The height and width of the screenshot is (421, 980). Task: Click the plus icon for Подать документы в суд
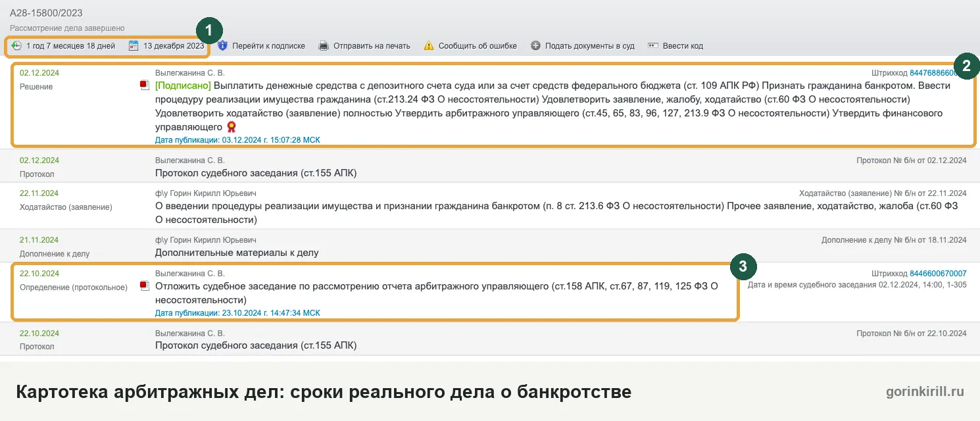[535, 46]
